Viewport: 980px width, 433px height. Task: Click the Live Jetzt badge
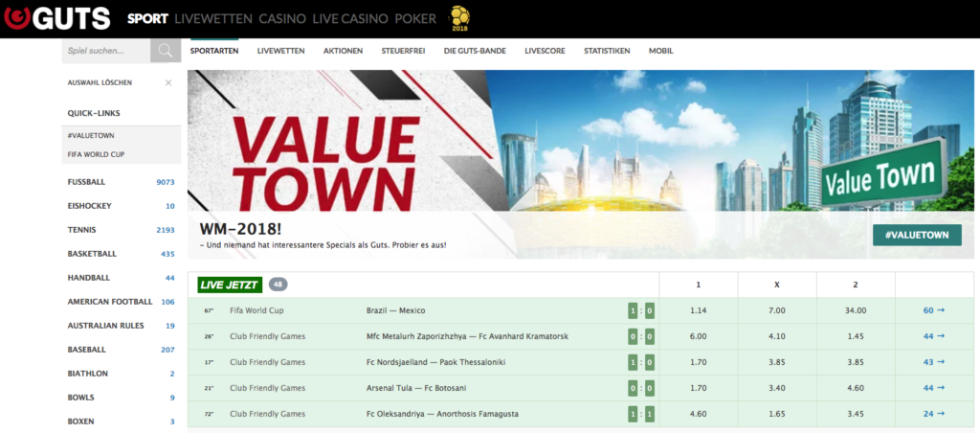(230, 285)
